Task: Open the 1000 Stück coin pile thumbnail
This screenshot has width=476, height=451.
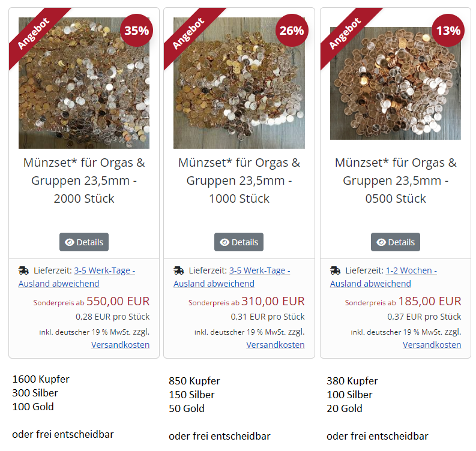Action: [x=239, y=83]
